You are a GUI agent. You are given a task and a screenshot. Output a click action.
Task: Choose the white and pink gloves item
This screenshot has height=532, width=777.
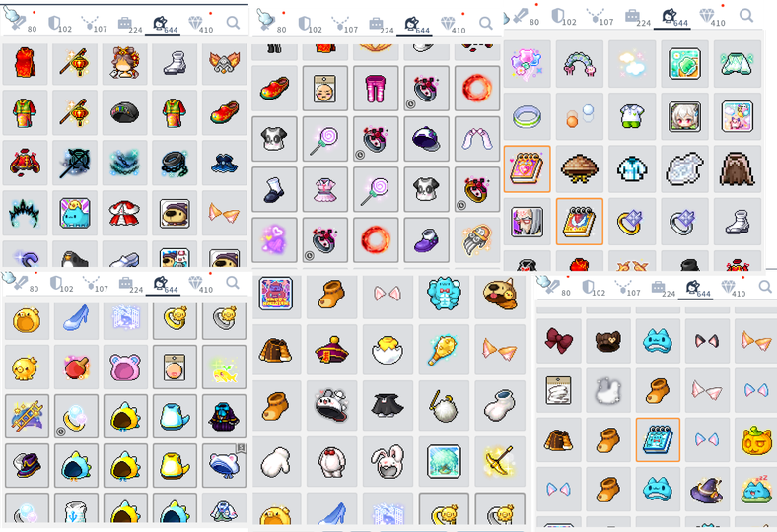click(x=477, y=139)
